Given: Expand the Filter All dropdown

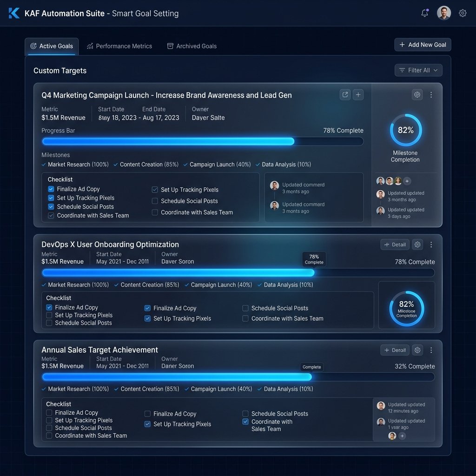Looking at the screenshot, I should pyautogui.click(x=418, y=70).
